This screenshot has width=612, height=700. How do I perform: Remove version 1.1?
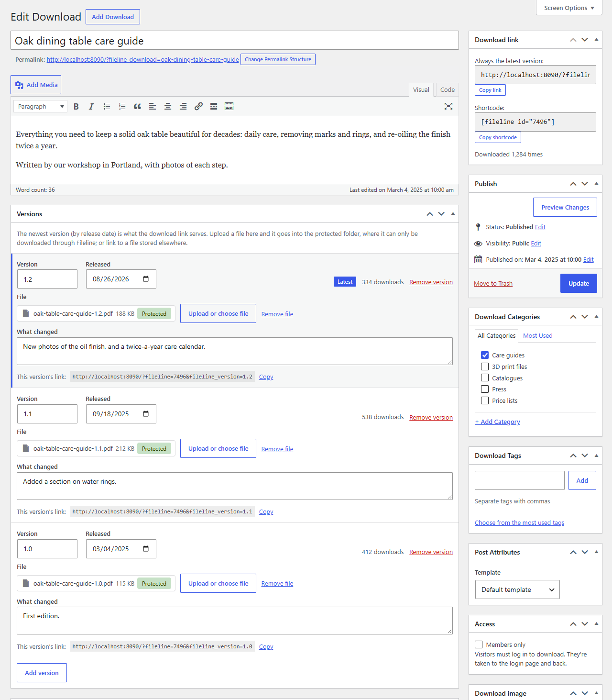pyautogui.click(x=431, y=417)
